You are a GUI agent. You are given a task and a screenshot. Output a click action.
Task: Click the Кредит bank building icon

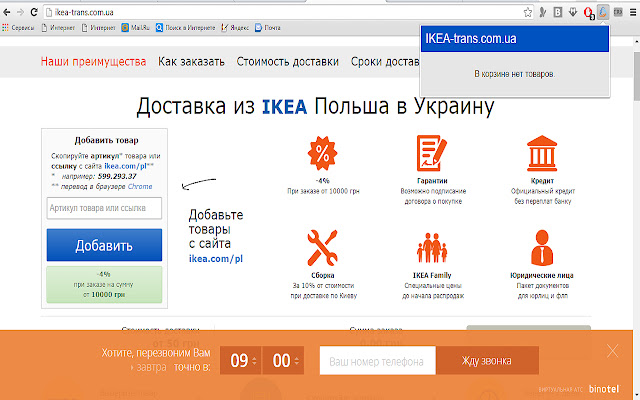542,153
